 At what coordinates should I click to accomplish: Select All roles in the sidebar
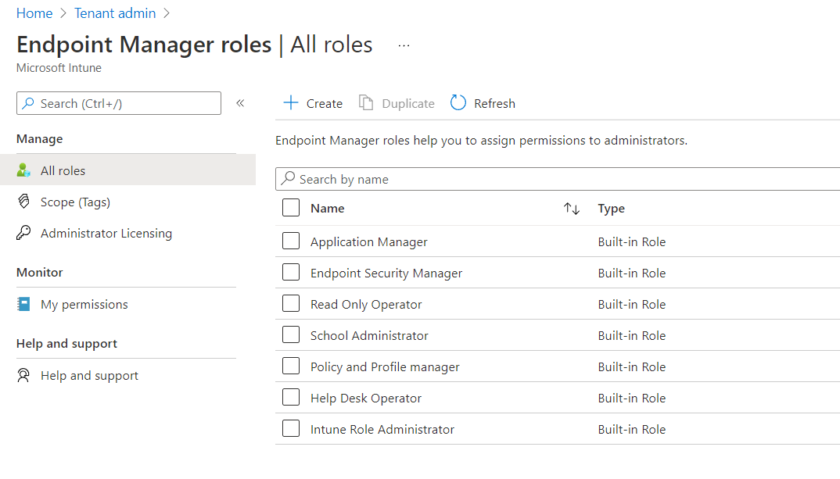click(x=128, y=170)
